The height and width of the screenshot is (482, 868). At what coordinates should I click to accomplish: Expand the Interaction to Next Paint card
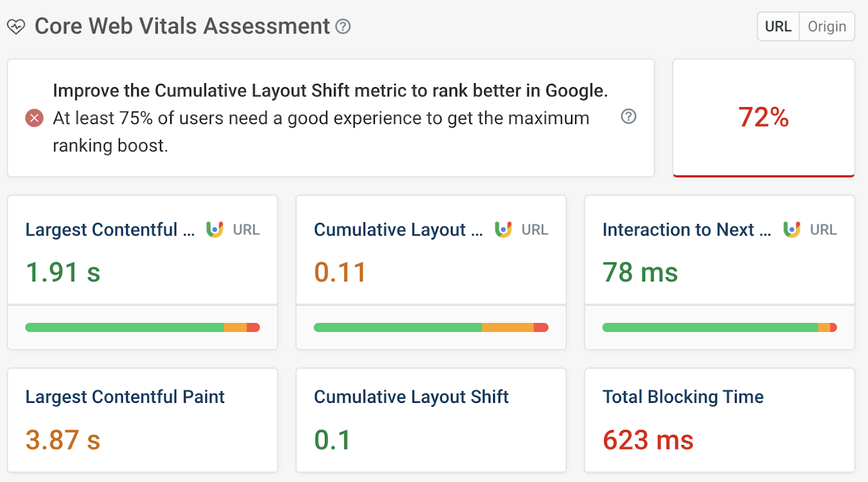click(719, 250)
